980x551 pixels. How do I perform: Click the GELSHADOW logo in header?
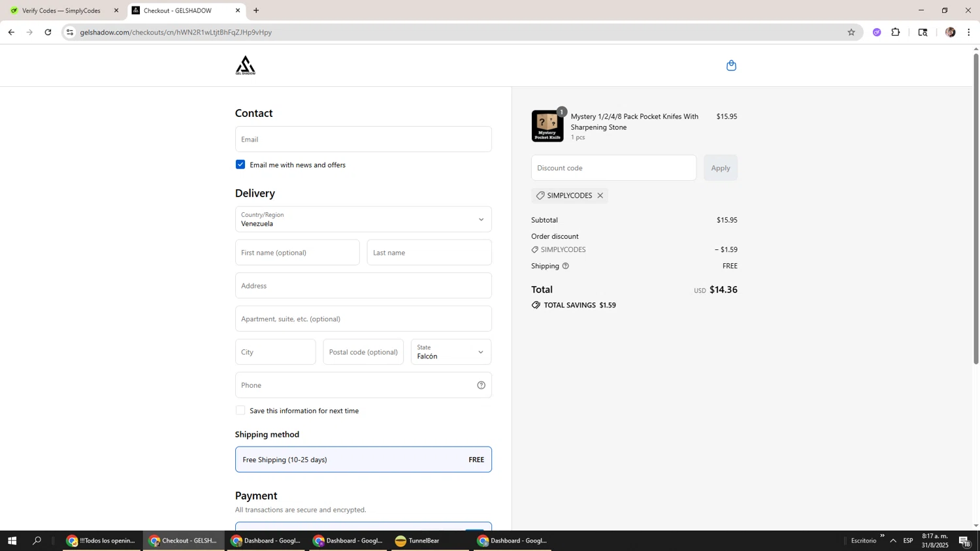pyautogui.click(x=245, y=65)
